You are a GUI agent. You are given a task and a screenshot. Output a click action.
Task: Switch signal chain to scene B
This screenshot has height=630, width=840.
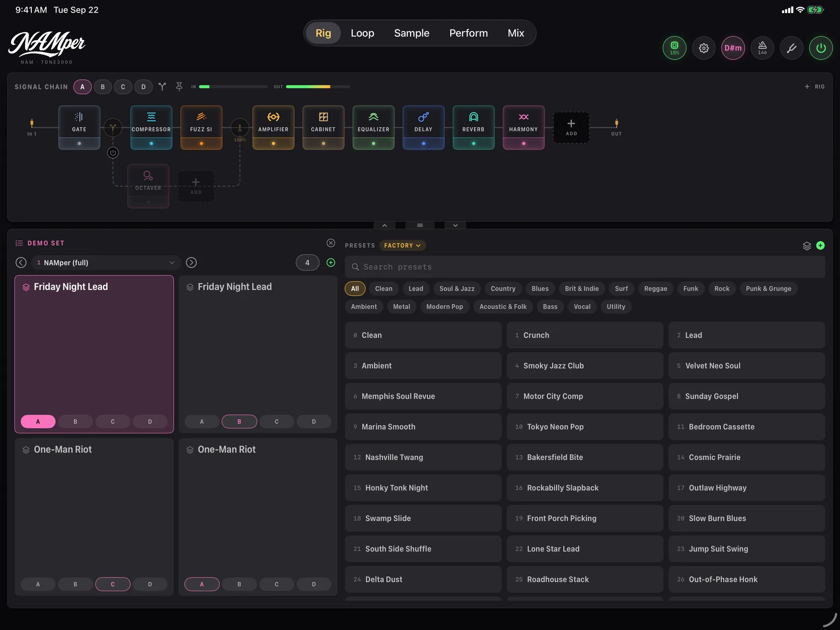pos(103,87)
